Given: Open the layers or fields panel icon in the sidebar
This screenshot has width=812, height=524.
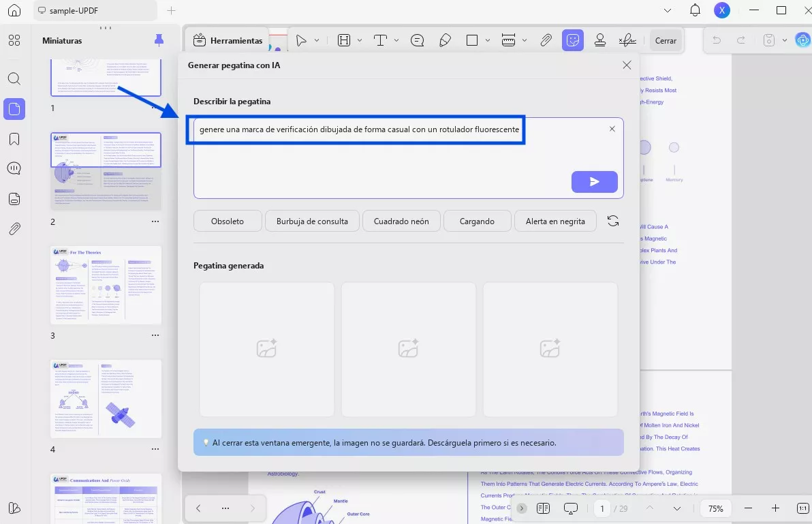Looking at the screenshot, I should pyautogui.click(x=14, y=199).
